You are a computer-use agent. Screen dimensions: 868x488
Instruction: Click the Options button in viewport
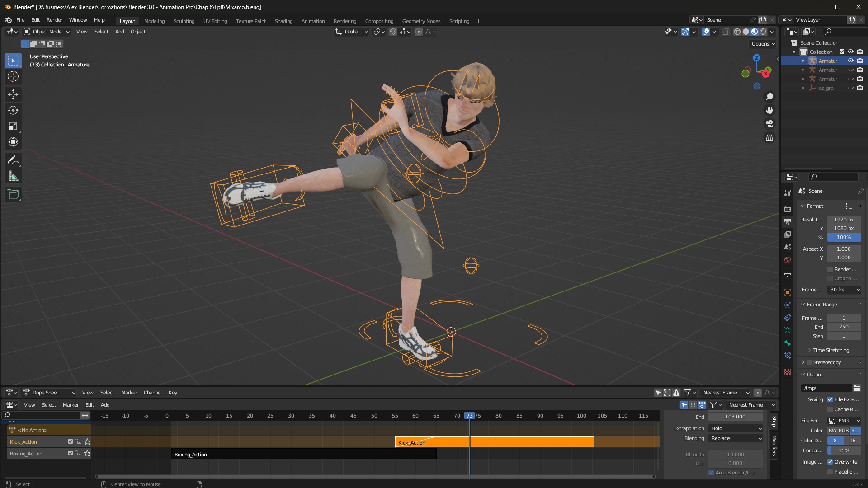pyautogui.click(x=763, y=44)
